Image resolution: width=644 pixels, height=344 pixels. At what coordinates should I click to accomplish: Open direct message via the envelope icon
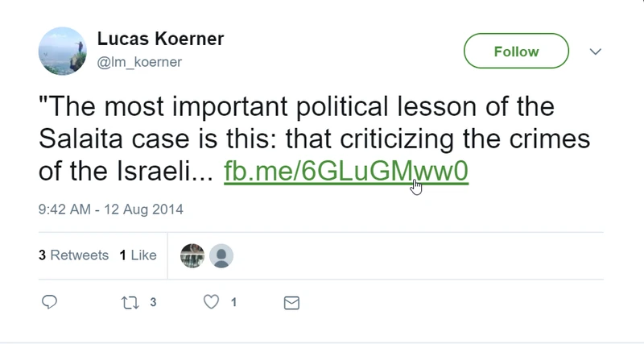pyautogui.click(x=291, y=303)
